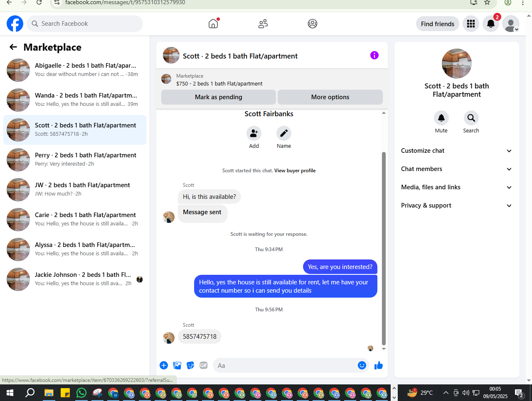Send a thumbs-up like

coord(379,365)
